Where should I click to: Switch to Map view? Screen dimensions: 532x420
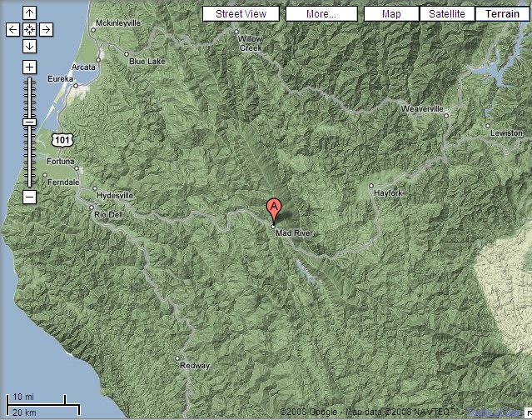(x=391, y=14)
